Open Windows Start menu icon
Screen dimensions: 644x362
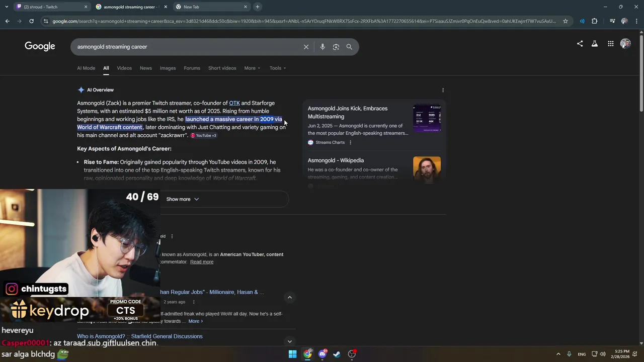[x=292, y=354]
